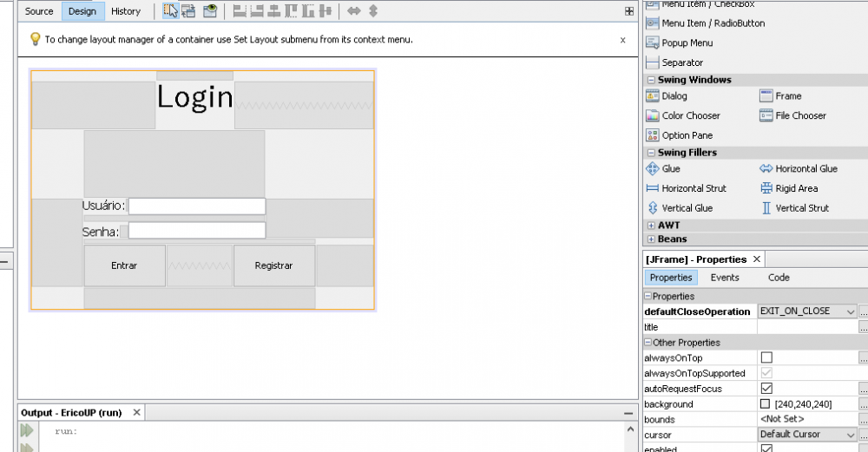Activate the Connection Mode tool
The width and height of the screenshot is (868, 452).
[188, 11]
